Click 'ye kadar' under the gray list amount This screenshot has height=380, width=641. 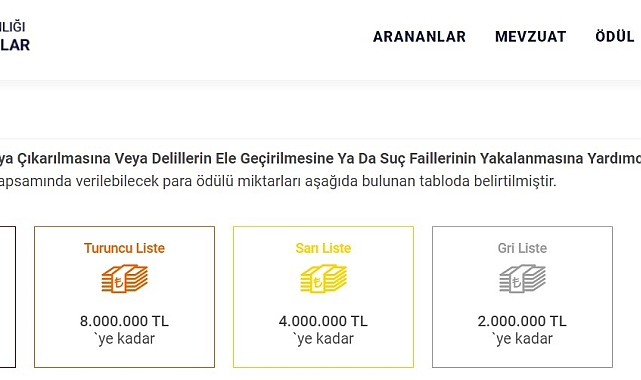[522, 339]
